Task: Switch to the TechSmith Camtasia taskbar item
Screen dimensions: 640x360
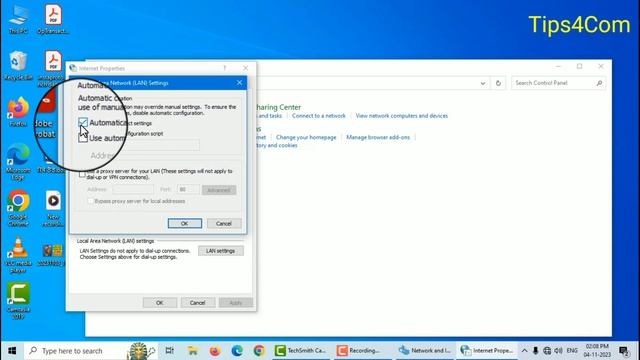Action: coord(300,351)
